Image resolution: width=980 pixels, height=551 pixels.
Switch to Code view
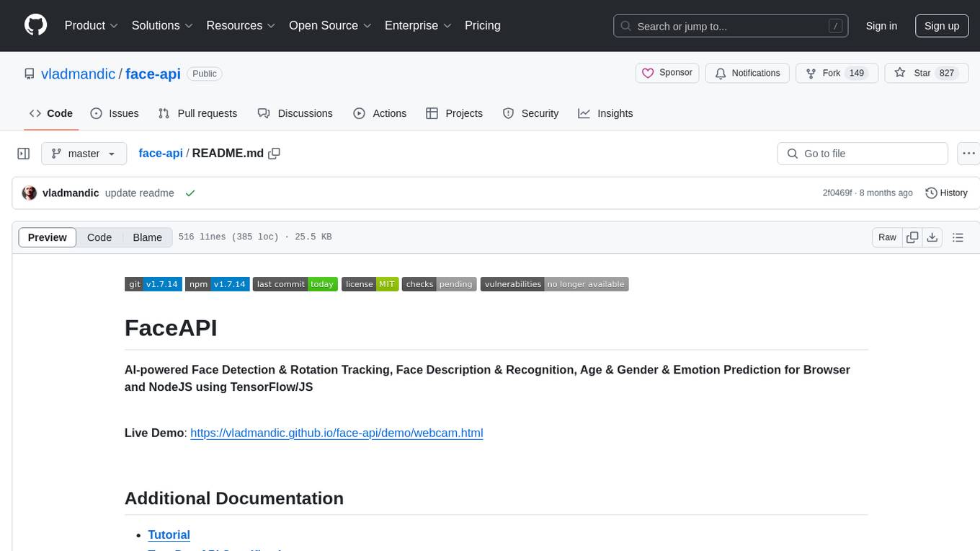99,237
